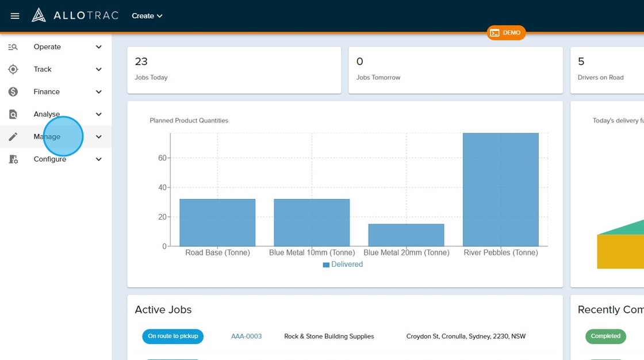Click the Operate sidebar icon
This screenshot has height=360, width=644.
13,47
